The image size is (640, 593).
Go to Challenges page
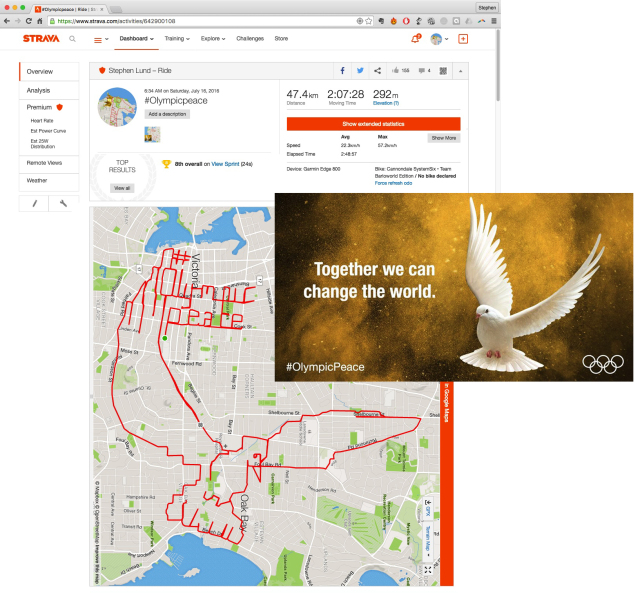click(x=250, y=39)
